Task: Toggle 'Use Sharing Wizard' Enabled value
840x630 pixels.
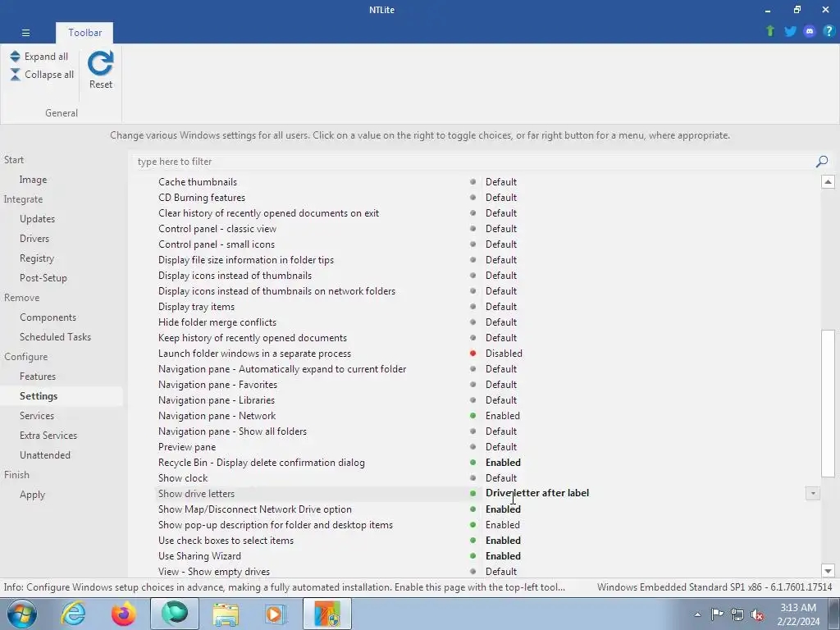Action: tap(503, 556)
